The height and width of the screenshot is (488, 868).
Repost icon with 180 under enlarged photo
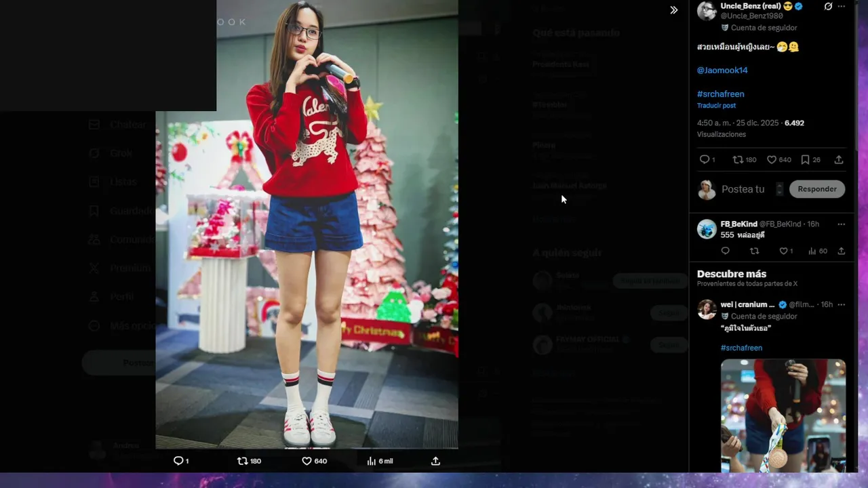249,461
